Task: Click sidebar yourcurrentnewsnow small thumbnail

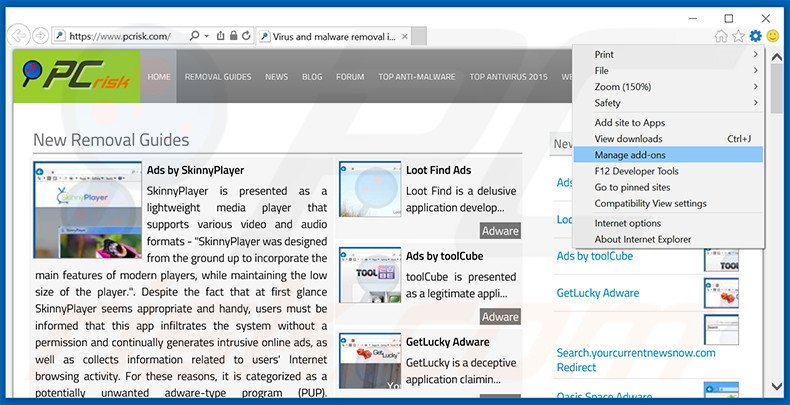Action: 721,330
